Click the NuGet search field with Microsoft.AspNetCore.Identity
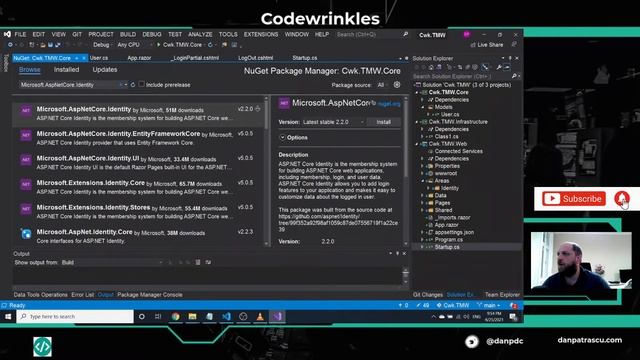 [70, 85]
